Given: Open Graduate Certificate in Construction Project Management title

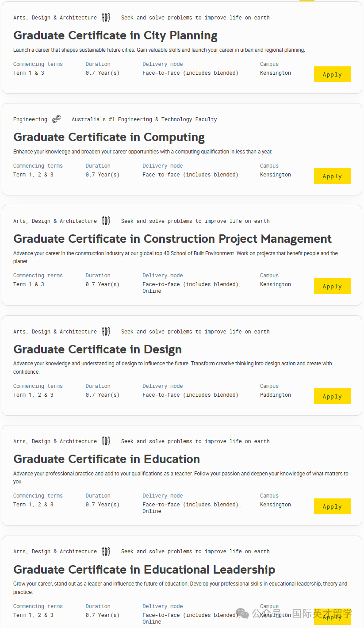Looking at the screenshot, I should tap(172, 239).
